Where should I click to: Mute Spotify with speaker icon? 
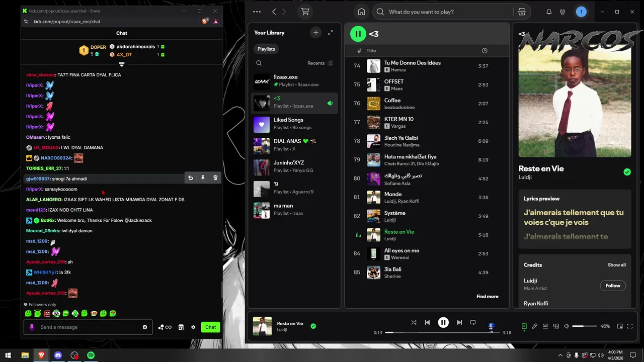(x=567, y=326)
